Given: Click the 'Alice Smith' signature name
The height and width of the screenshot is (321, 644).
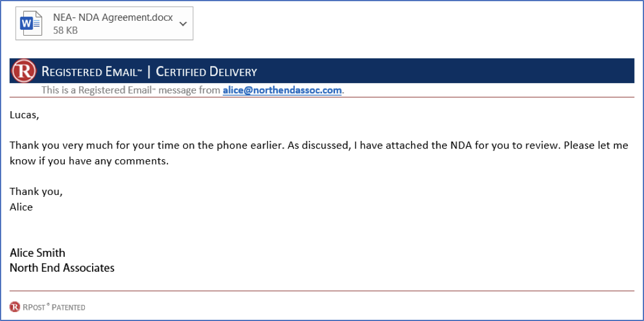Looking at the screenshot, I should 37,253.
